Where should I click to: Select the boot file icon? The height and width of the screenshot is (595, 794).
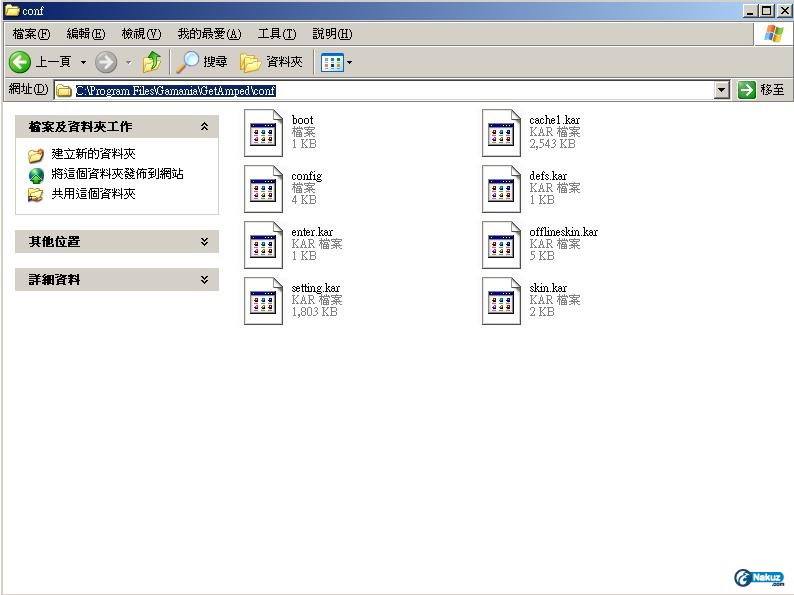263,133
